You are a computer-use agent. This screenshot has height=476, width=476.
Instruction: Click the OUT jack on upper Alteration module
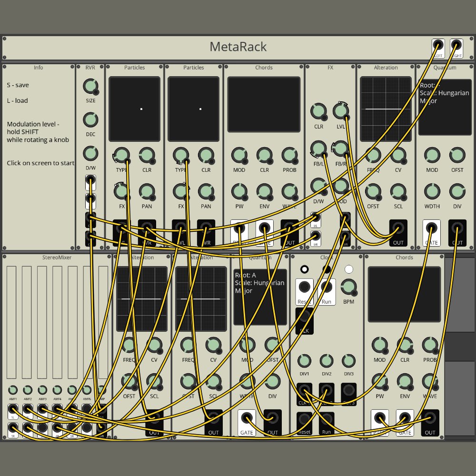point(398,228)
